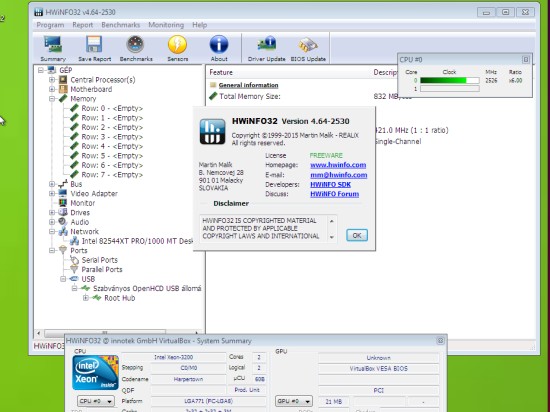Image resolution: width=550 pixels, height=412 pixels.
Task: Open the www.hwinfo.com homepage link
Action: click(x=338, y=165)
